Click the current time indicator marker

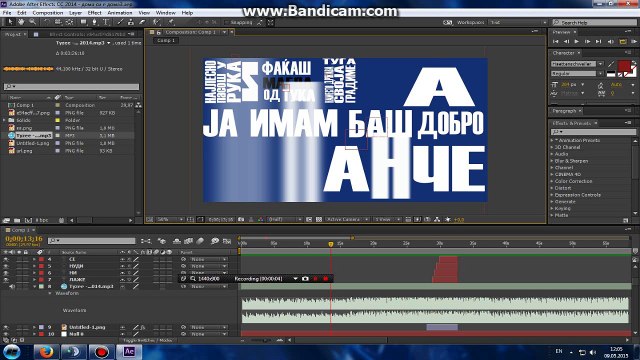pyautogui.click(x=331, y=244)
